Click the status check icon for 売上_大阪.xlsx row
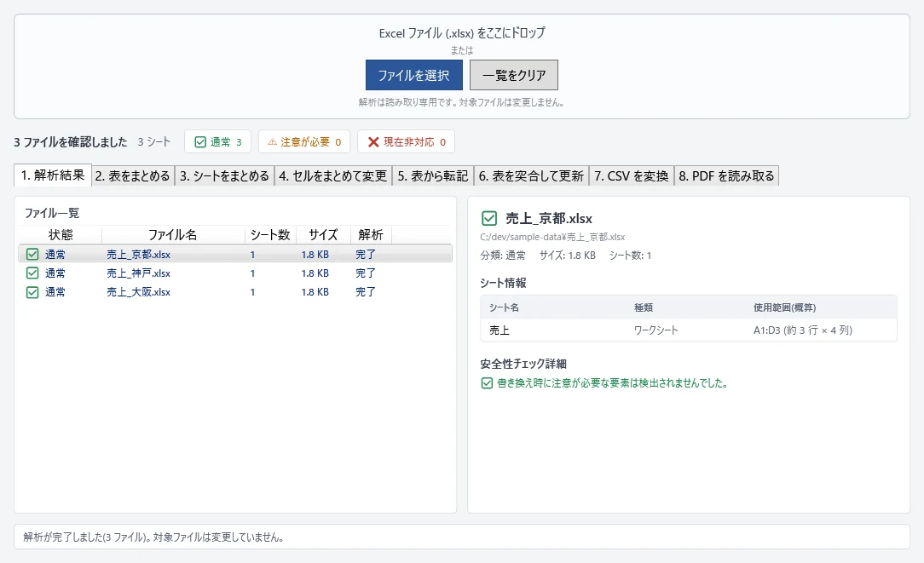The image size is (924, 563). pyautogui.click(x=32, y=292)
